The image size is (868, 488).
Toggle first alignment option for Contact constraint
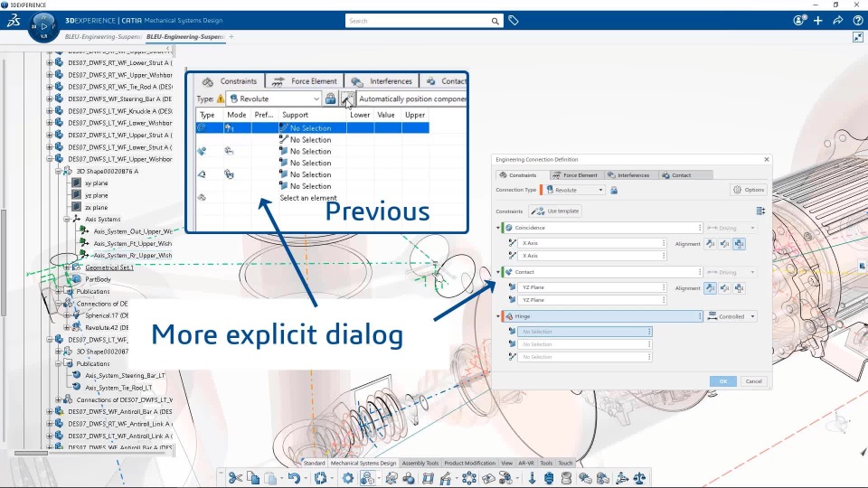pyautogui.click(x=711, y=287)
